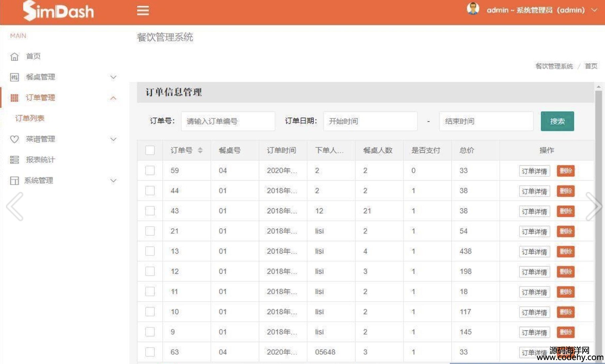The image size is (605, 364).
Task: Delete order 44 with 删除 button
Action: pos(565,191)
